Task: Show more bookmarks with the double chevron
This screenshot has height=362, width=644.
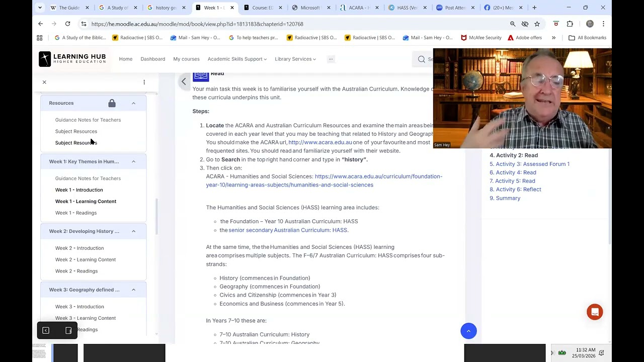Action: click(x=553, y=38)
